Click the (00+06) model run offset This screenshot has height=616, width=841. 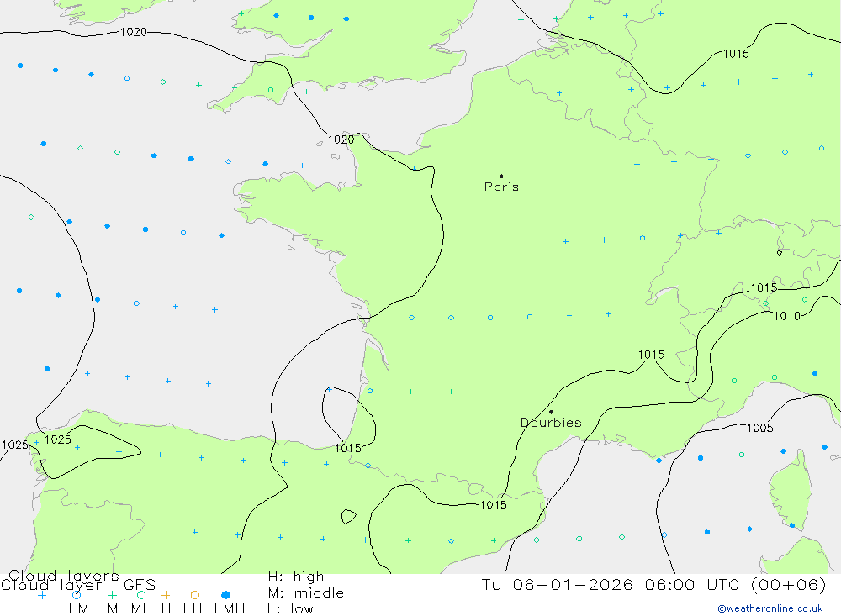point(789,584)
